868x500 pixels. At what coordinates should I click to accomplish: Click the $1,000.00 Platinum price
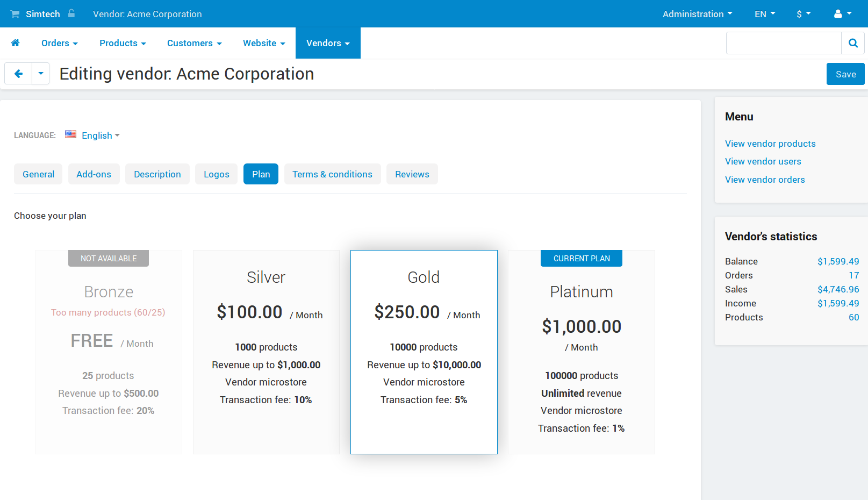582,326
